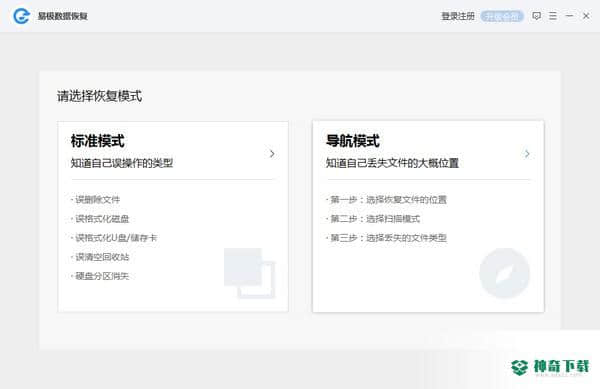Screen dimensions: 600x389
Task: Open the feedback message icon
Action: click(x=536, y=16)
